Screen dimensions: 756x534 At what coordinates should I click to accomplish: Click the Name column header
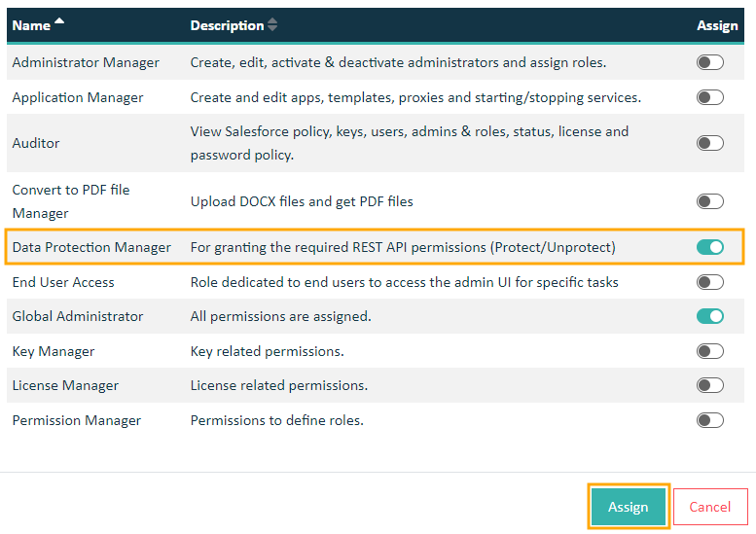pos(31,25)
